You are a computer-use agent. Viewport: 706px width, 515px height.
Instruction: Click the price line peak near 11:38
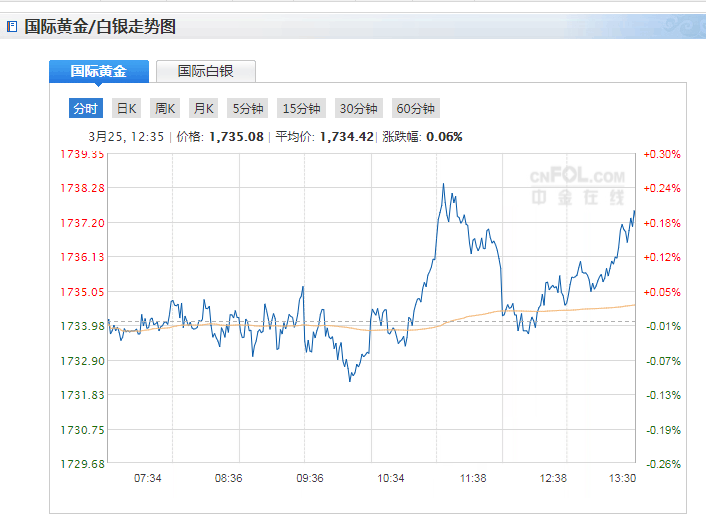click(x=443, y=184)
